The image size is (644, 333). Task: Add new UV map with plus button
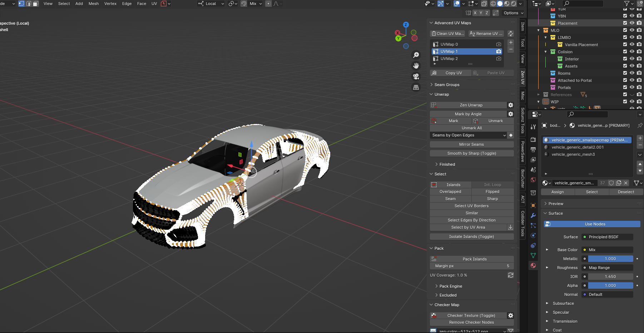click(511, 42)
